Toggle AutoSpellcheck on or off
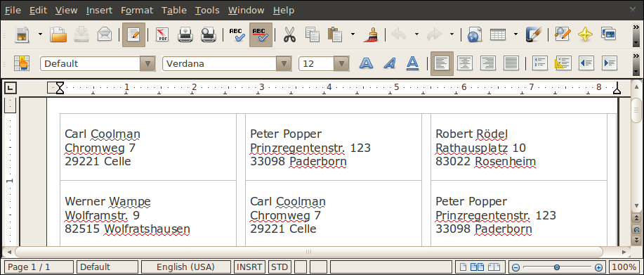 [x=261, y=34]
